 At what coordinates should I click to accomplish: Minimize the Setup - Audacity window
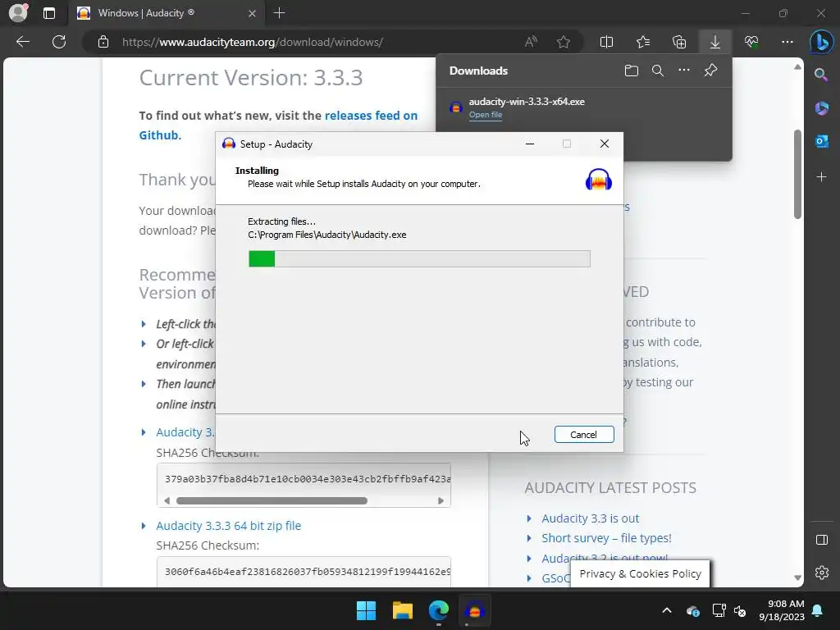530,144
